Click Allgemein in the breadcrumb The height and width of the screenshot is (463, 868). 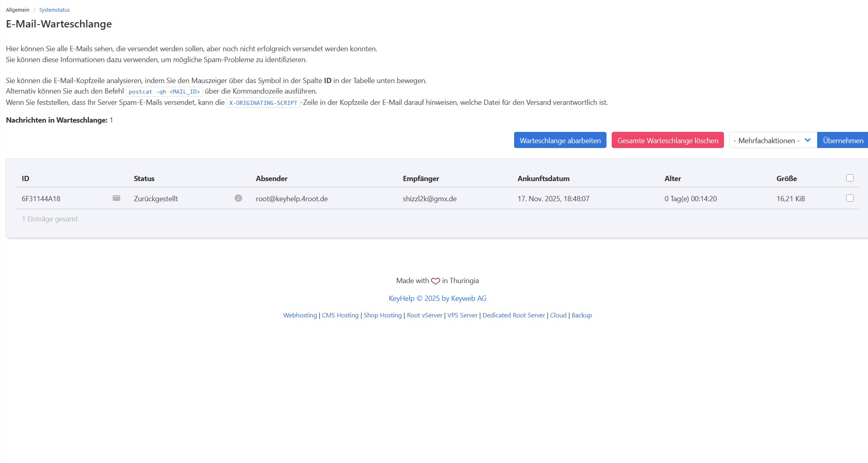[x=17, y=10]
